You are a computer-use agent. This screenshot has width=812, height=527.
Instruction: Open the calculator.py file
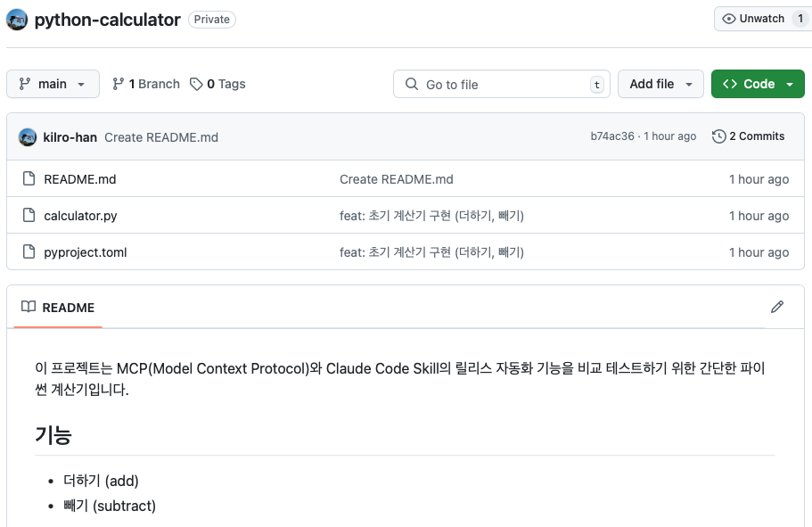coord(80,216)
